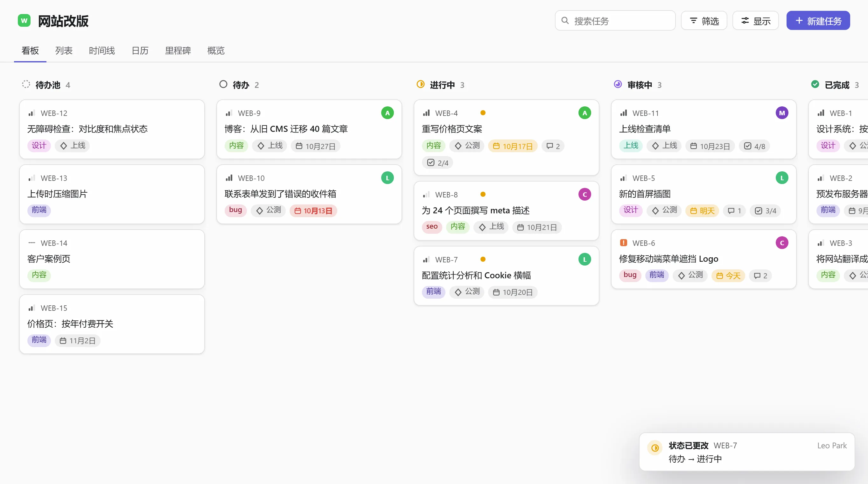Click 10月27日 date chip on WEB-9
This screenshot has width=868, height=484.
315,146
